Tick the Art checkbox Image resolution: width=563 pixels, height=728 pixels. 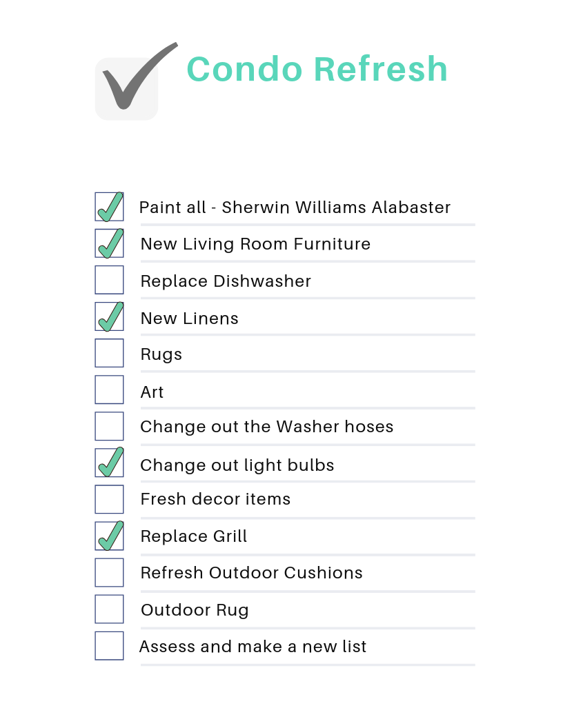pyautogui.click(x=109, y=390)
